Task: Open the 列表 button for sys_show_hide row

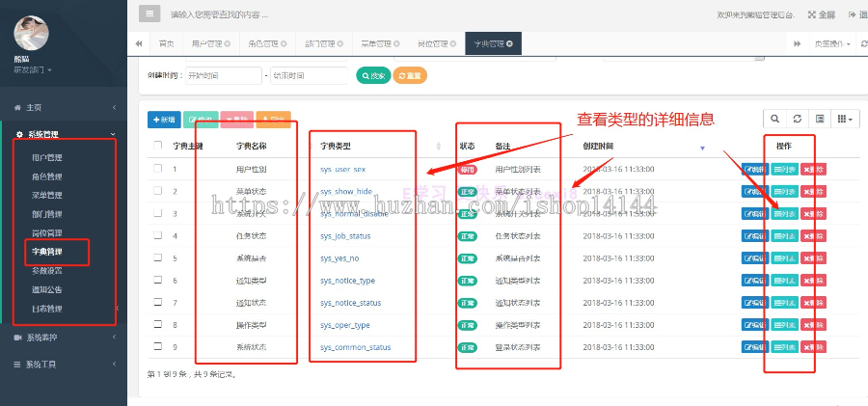Action: [x=784, y=192]
